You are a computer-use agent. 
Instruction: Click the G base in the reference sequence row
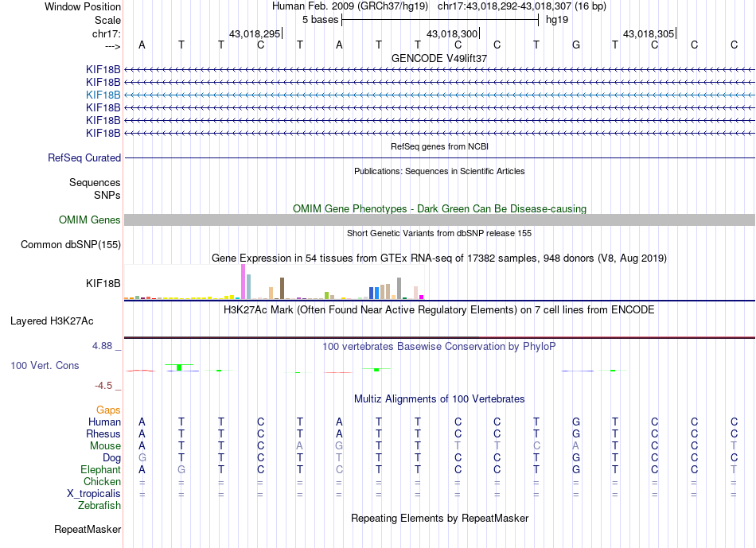575,45
